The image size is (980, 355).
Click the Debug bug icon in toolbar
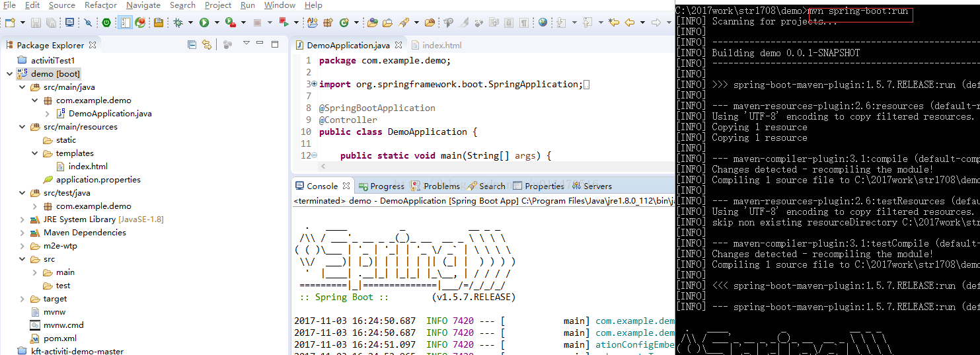[x=178, y=22]
